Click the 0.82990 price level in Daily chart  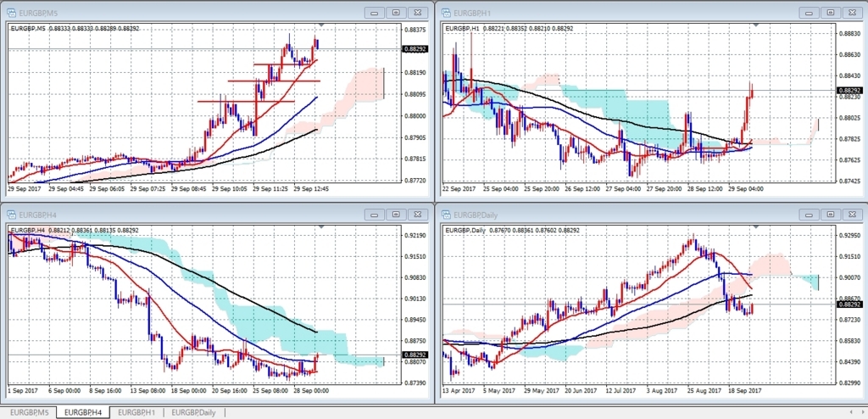click(x=849, y=383)
